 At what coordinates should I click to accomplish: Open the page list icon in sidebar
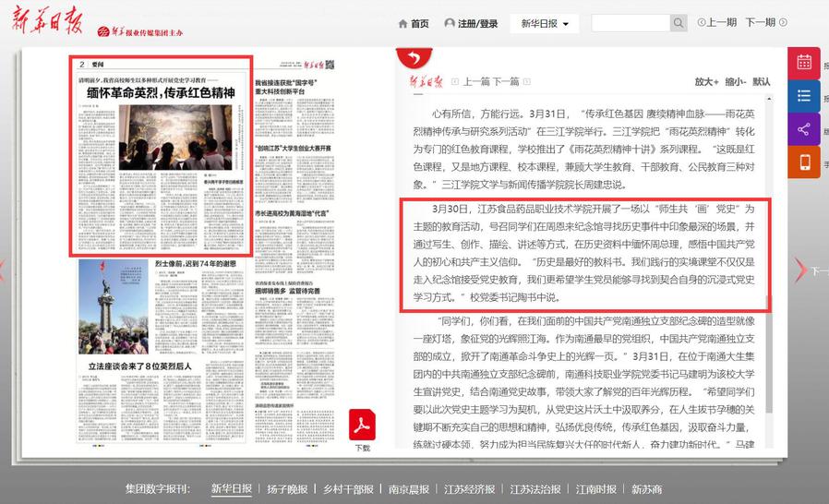point(803,96)
